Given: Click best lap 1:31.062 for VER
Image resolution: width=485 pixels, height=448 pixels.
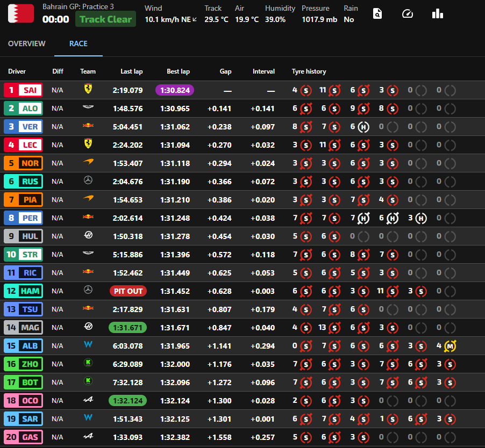Looking at the screenshot, I should tap(175, 127).
